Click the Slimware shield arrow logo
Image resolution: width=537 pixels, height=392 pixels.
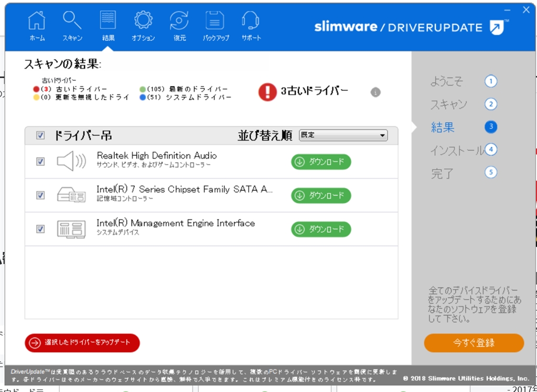pyautogui.click(x=497, y=27)
